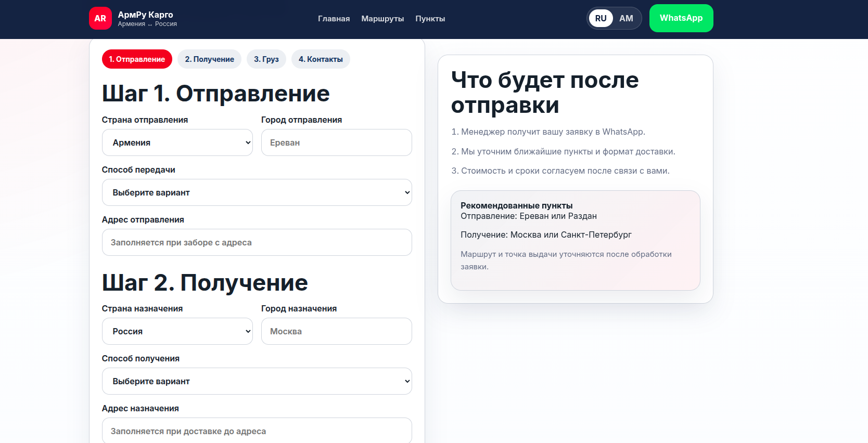
Task: Click the red AR logo icon
Action: tap(100, 18)
